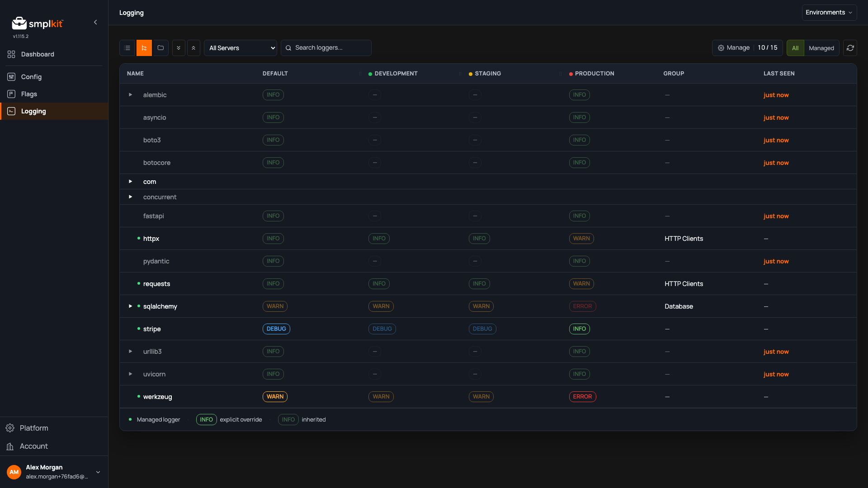Expand the alembic logger
Screen dimensions: 868x488
point(131,95)
